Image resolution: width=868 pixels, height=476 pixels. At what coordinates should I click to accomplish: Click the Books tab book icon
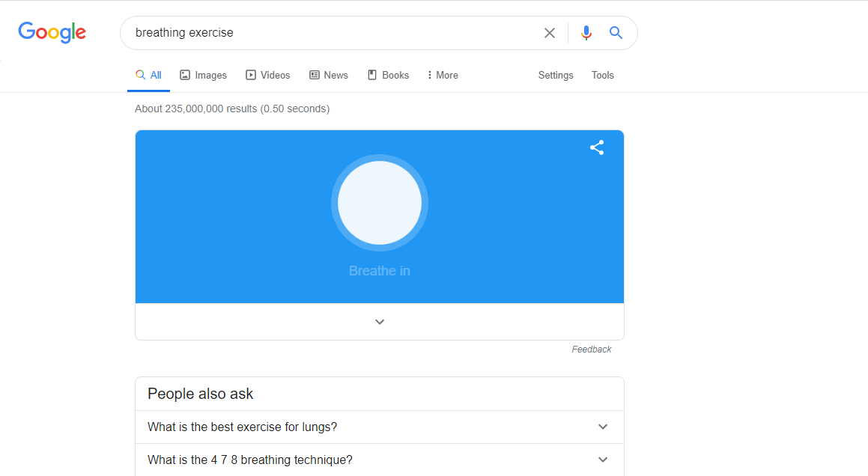[372, 75]
